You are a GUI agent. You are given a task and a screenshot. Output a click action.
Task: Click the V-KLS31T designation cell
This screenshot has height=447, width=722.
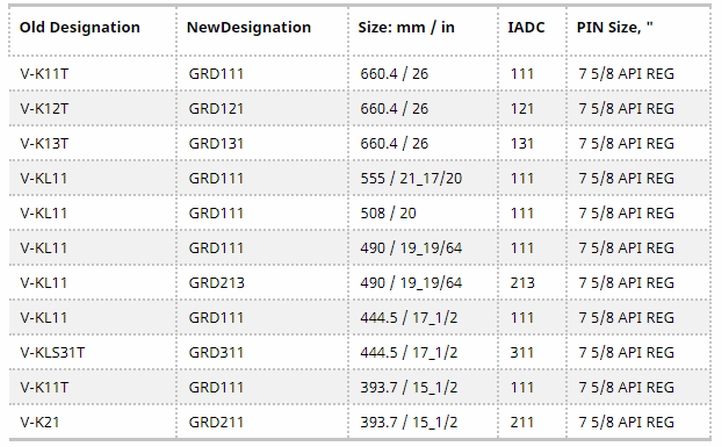click(52, 353)
